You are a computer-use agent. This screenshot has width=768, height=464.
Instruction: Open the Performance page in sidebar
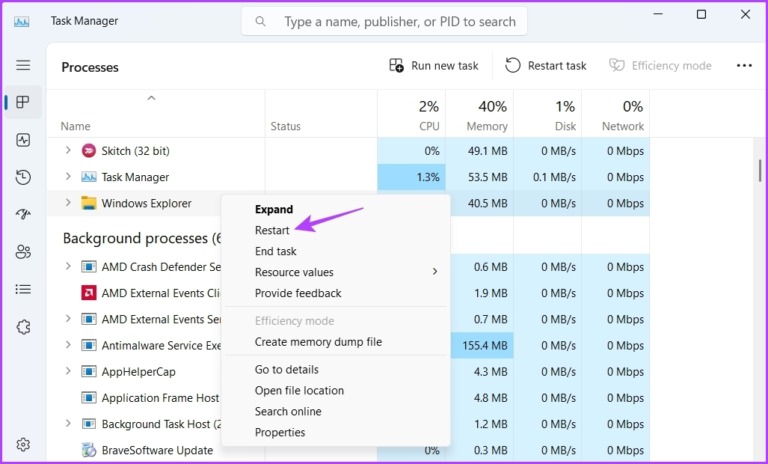22,140
